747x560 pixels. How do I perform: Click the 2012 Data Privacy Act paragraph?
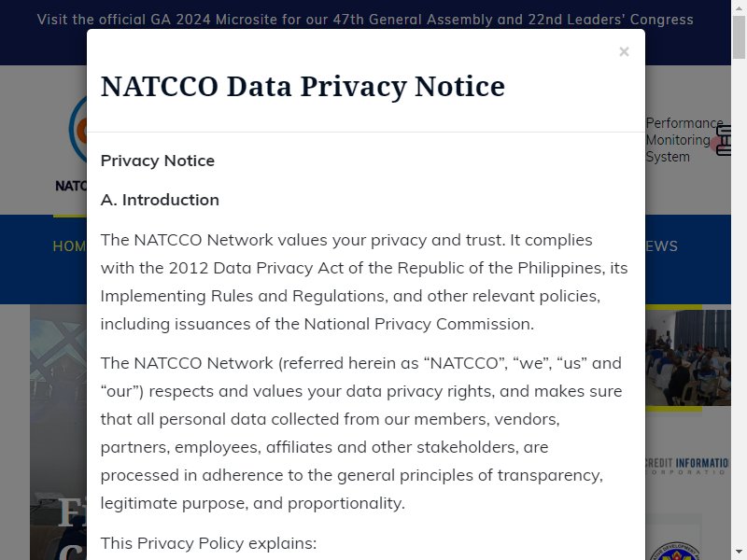pos(364,282)
